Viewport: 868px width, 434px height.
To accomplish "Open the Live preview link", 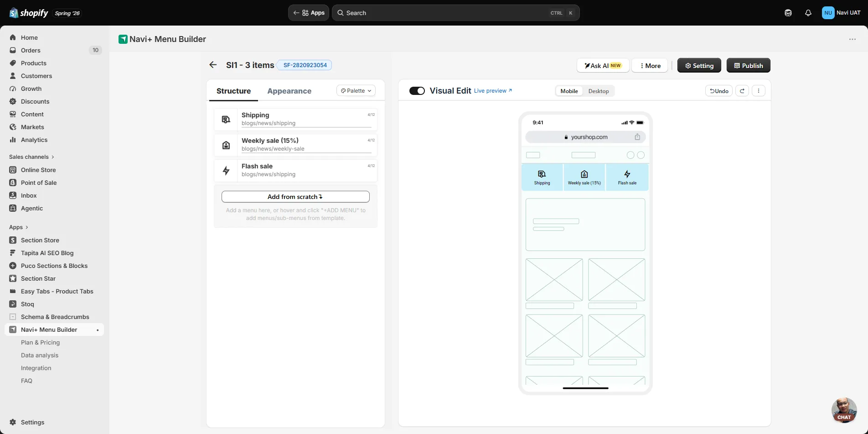I will point(493,91).
